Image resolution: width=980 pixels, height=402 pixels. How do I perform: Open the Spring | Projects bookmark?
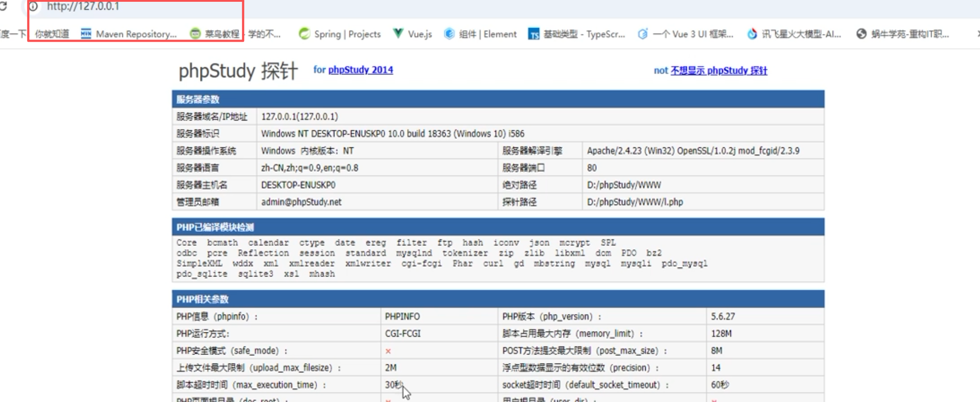point(340,34)
